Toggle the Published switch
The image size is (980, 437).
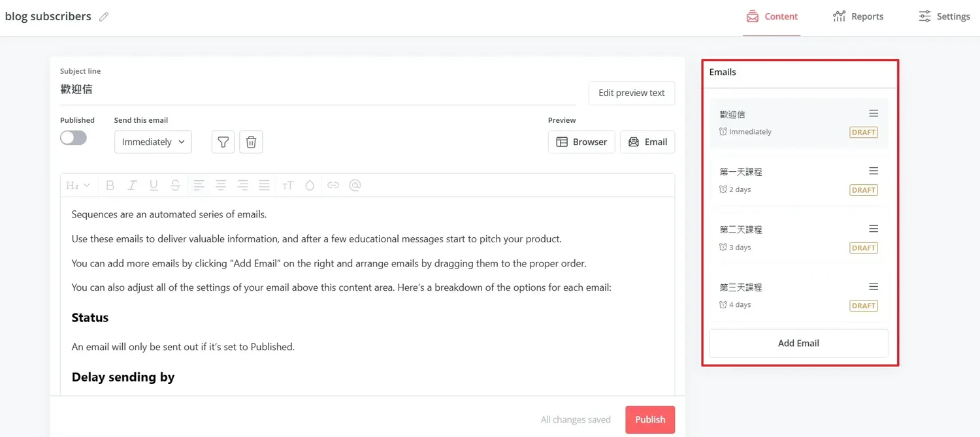[73, 137]
